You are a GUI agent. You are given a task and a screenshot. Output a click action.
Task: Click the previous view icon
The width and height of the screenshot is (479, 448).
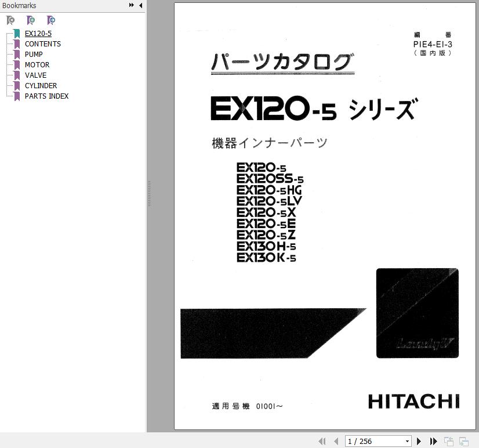coord(448,441)
